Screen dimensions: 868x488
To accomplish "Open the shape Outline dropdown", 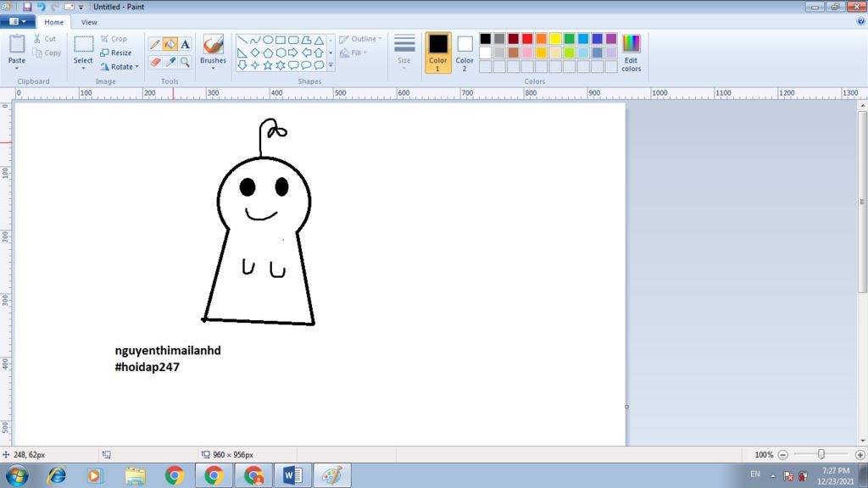I will [x=361, y=39].
